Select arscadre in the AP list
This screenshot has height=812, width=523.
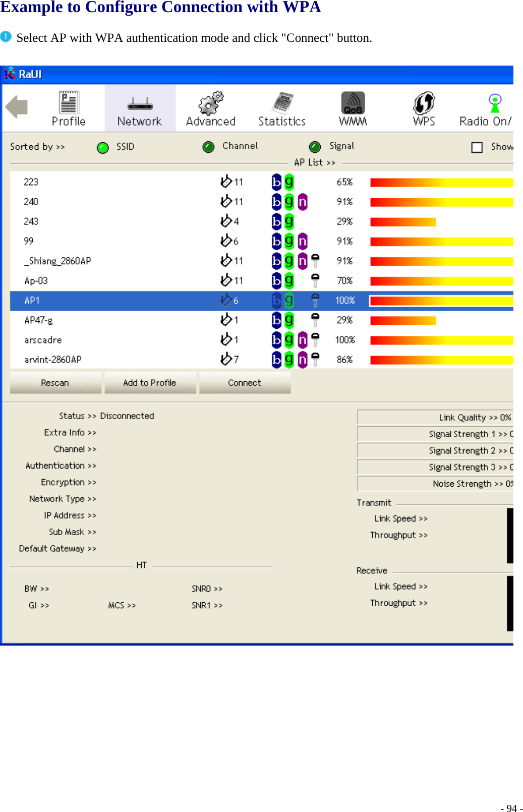coord(262,340)
